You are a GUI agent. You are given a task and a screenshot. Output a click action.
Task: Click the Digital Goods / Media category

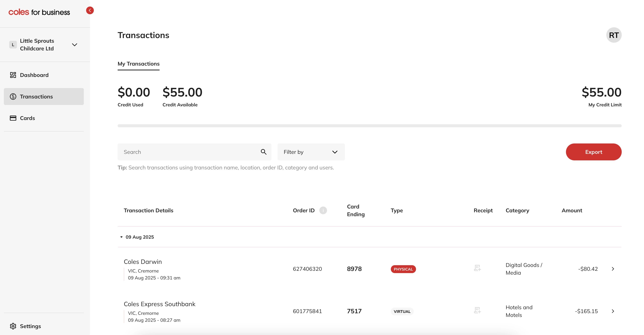click(524, 269)
